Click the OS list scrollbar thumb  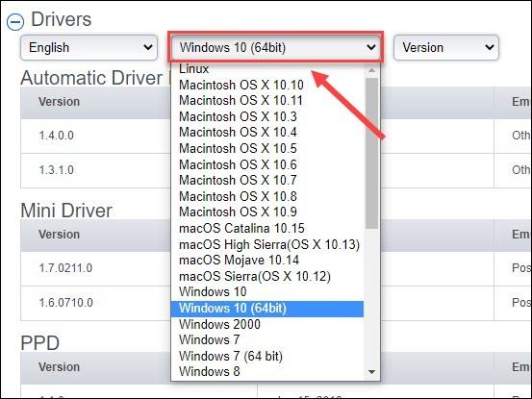click(372, 153)
